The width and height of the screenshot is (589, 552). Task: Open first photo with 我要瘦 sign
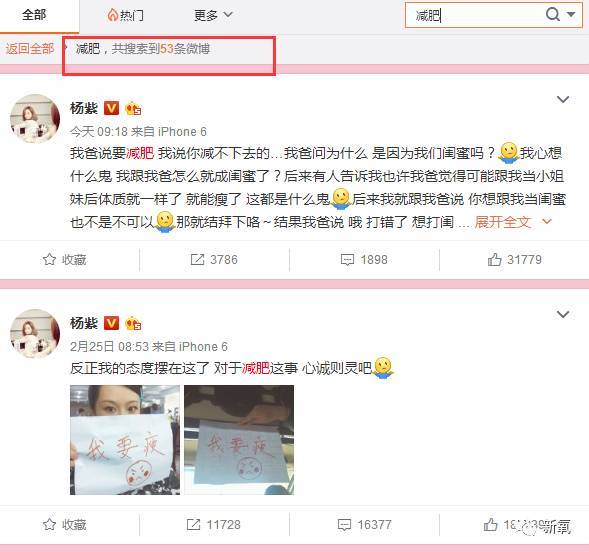[x=125, y=440]
